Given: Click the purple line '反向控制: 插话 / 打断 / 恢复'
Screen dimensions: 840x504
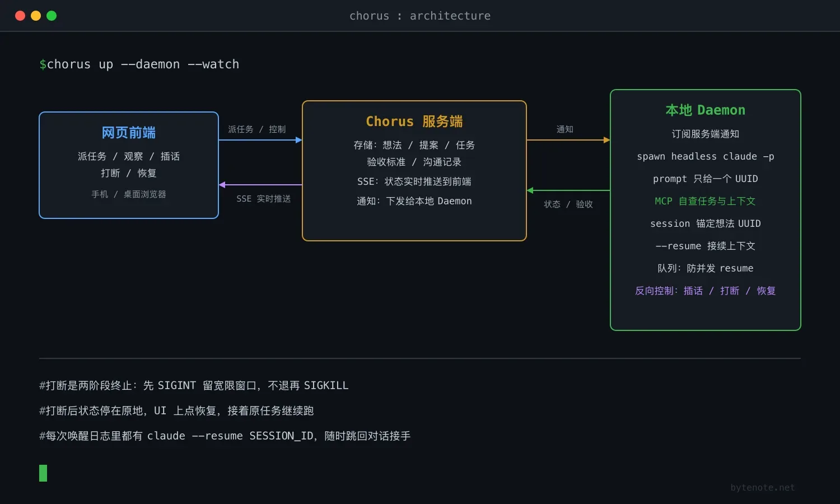Looking at the screenshot, I should pyautogui.click(x=706, y=291).
